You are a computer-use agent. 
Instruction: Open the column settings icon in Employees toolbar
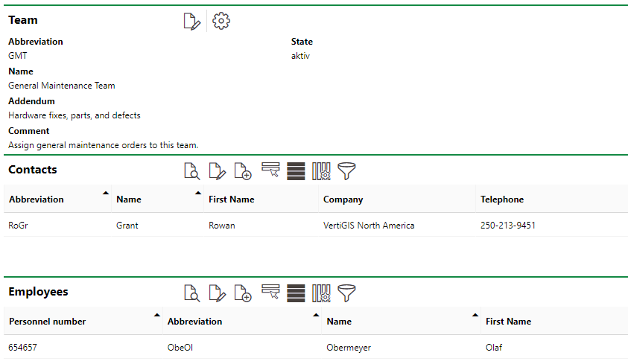[321, 293]
